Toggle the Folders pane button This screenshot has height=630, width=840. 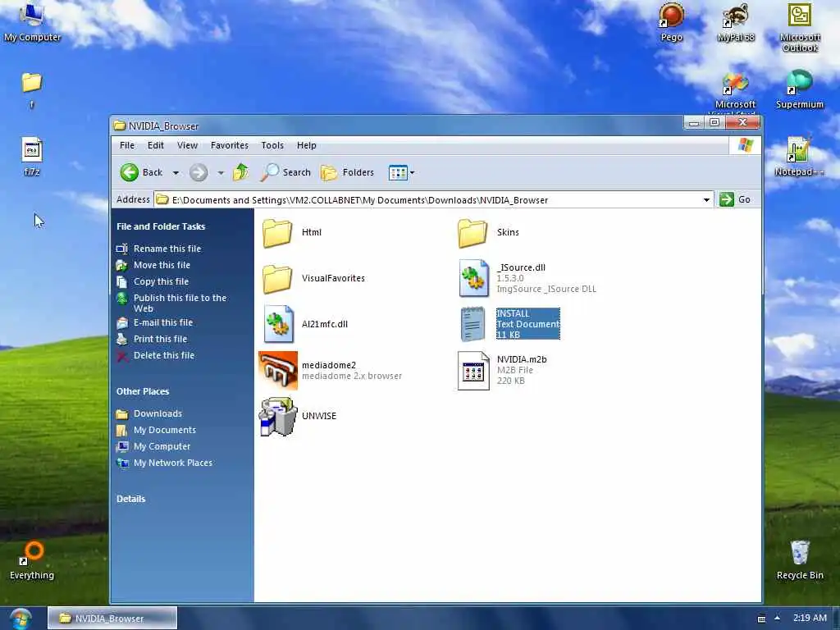click(x=347, y=172)
